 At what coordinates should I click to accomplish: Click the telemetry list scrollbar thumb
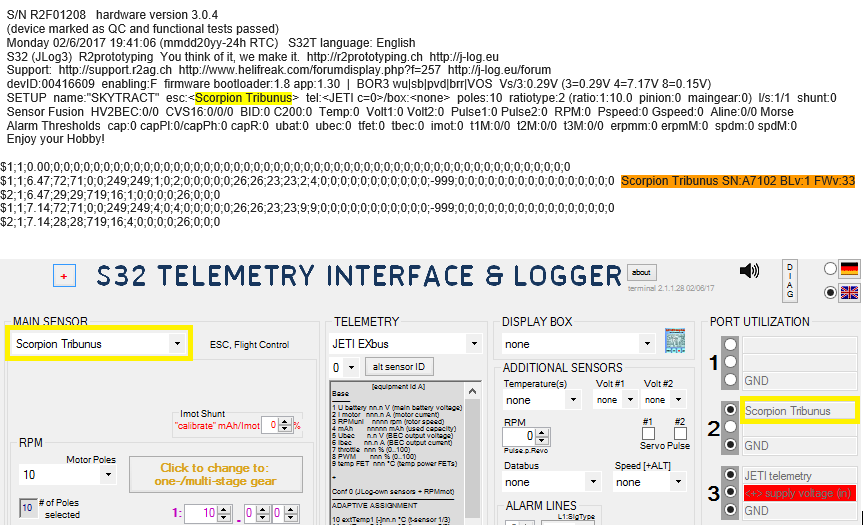tap(473, 459)
